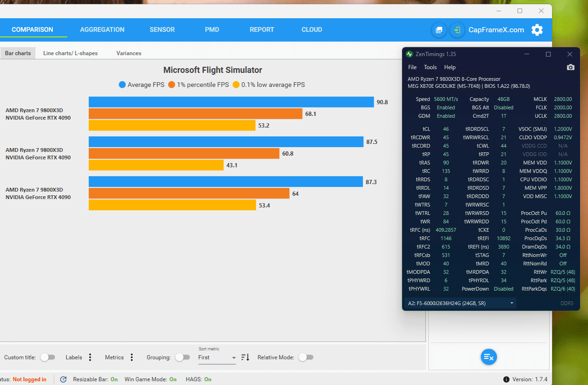This screenshot has height=385, width=588.
Task: Open ZenTimings Tools menu
Action: point(430,67)
